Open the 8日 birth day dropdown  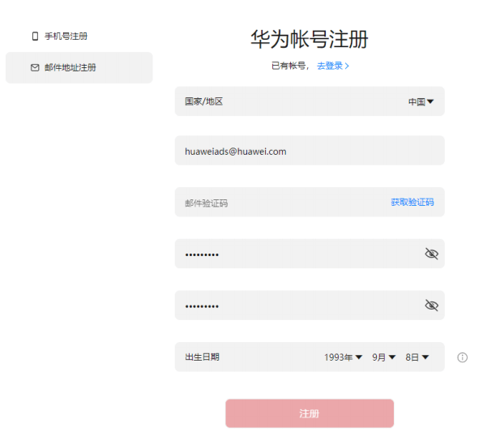(x=416, y=357)
